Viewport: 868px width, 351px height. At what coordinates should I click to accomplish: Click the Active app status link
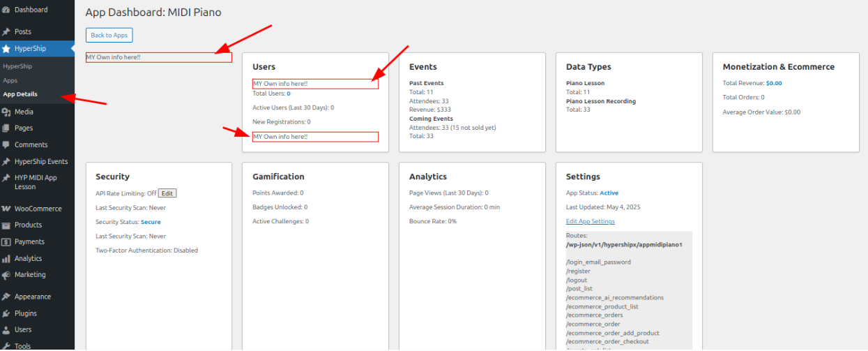pyautogui.click(x=609, y=193)
